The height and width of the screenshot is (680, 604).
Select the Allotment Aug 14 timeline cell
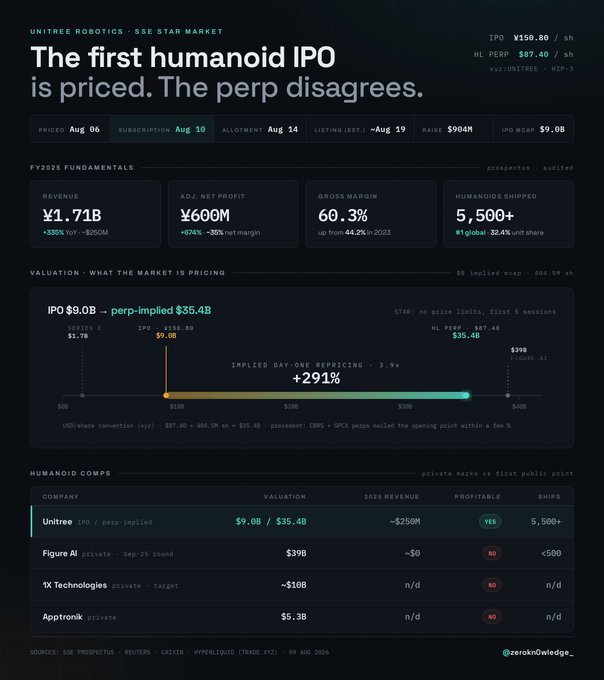point(260,129)
